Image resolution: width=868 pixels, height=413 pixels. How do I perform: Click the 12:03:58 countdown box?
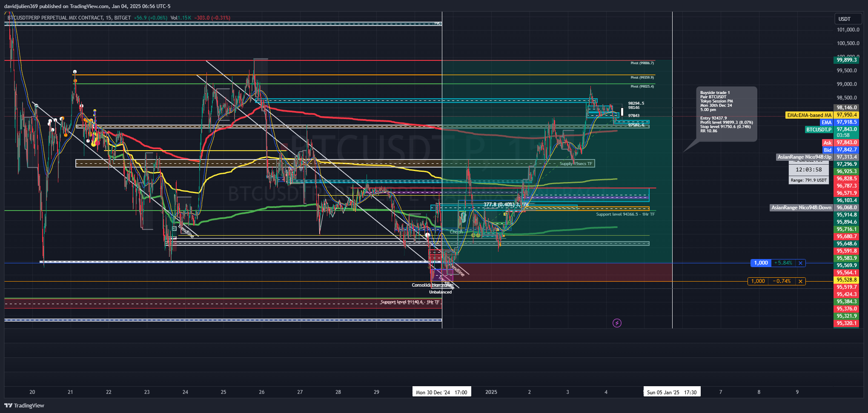point(809,170)
